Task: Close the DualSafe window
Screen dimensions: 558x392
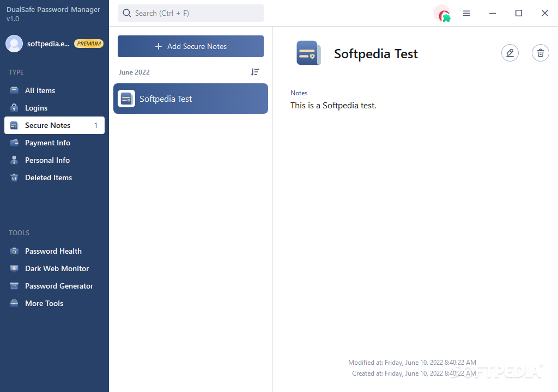Action: (545, 13)
